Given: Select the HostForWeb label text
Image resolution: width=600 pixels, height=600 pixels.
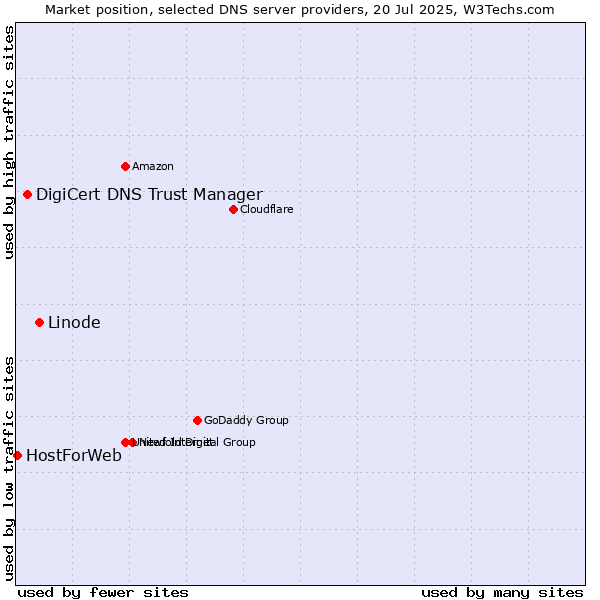Looking at the screenshot, I should click(74, 455).
